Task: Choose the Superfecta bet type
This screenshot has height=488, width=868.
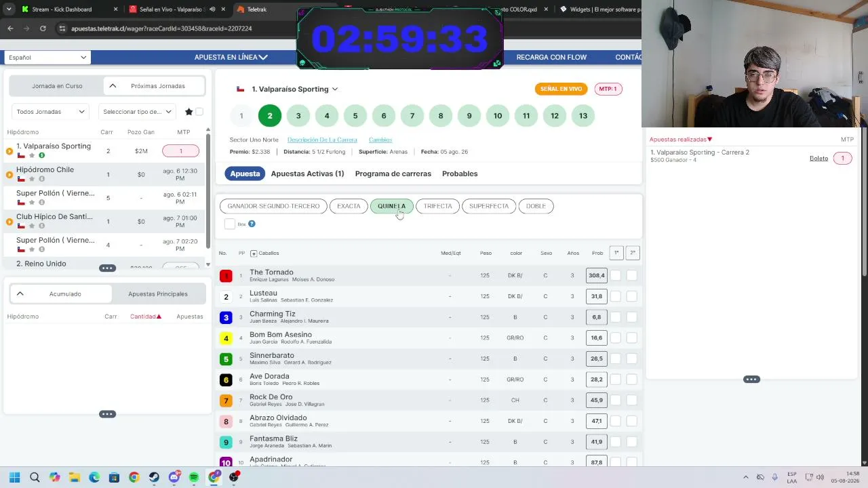Action: pyautogui.click(x=488, y=206)
